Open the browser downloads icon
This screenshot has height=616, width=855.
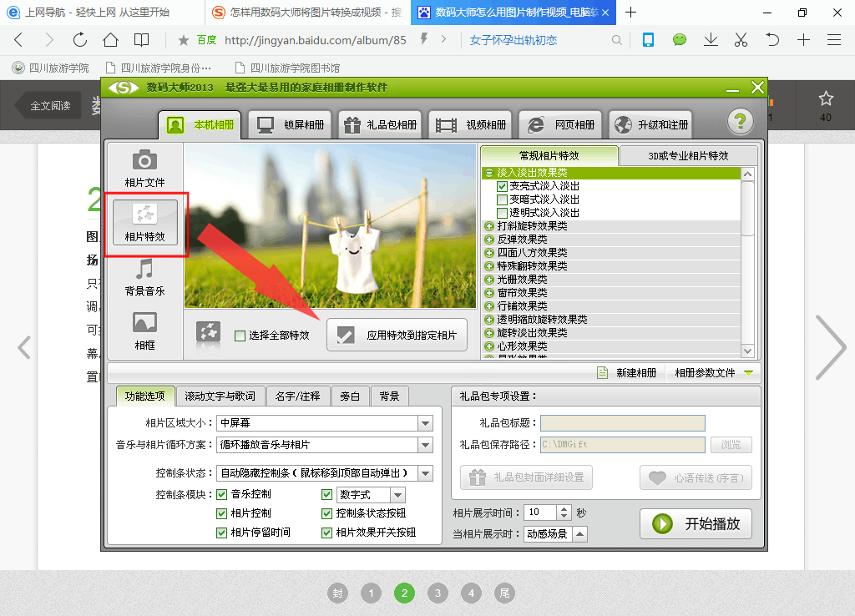pos(711,40)
